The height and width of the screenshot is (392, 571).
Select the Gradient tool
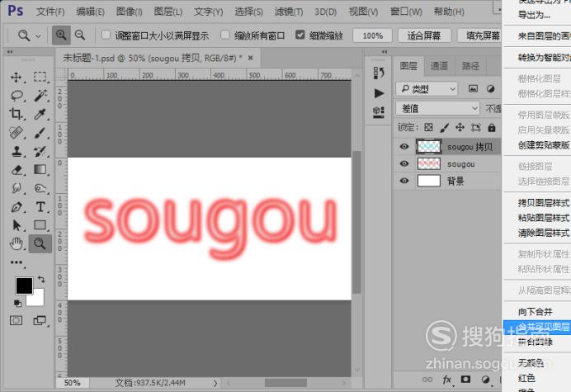(40, 170)
